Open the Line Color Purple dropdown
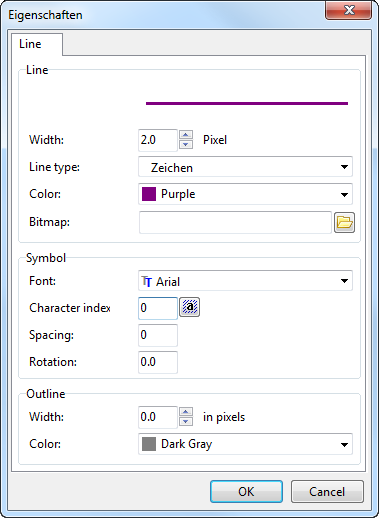The height and width of the screenshot is (518, 380). tap(245, 194)
